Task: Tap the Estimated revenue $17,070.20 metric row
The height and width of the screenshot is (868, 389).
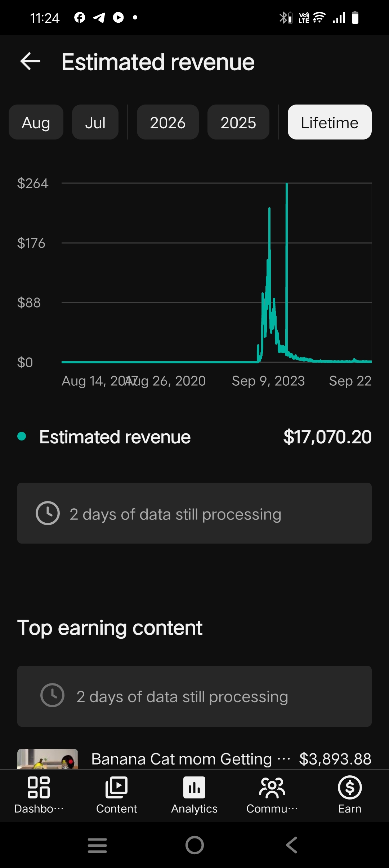Action: coord(194,437)
